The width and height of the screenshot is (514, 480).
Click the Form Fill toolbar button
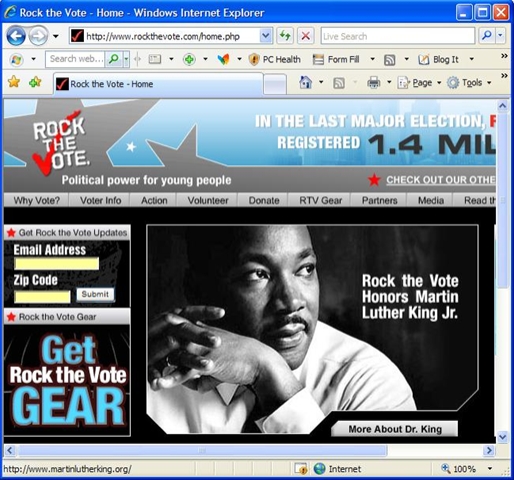click(x=336, y=60)
